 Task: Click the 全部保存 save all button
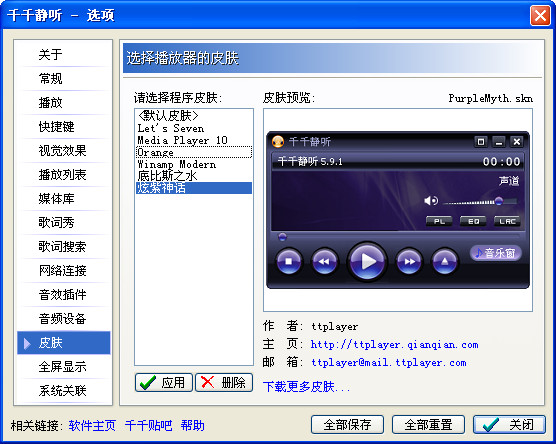click(348, 424)
